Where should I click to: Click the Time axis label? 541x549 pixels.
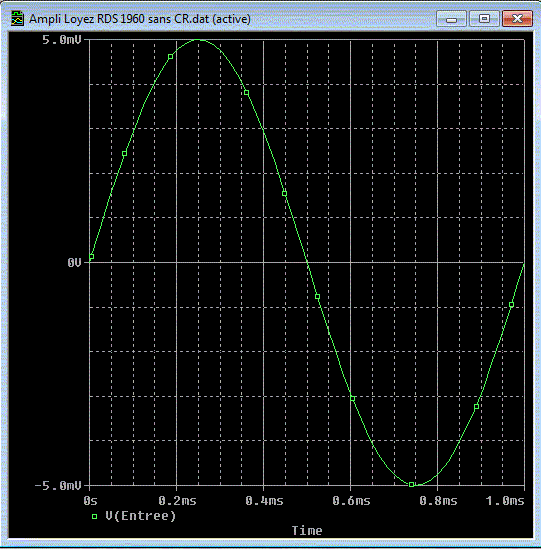pyautogui.click(x=307, y=530)
